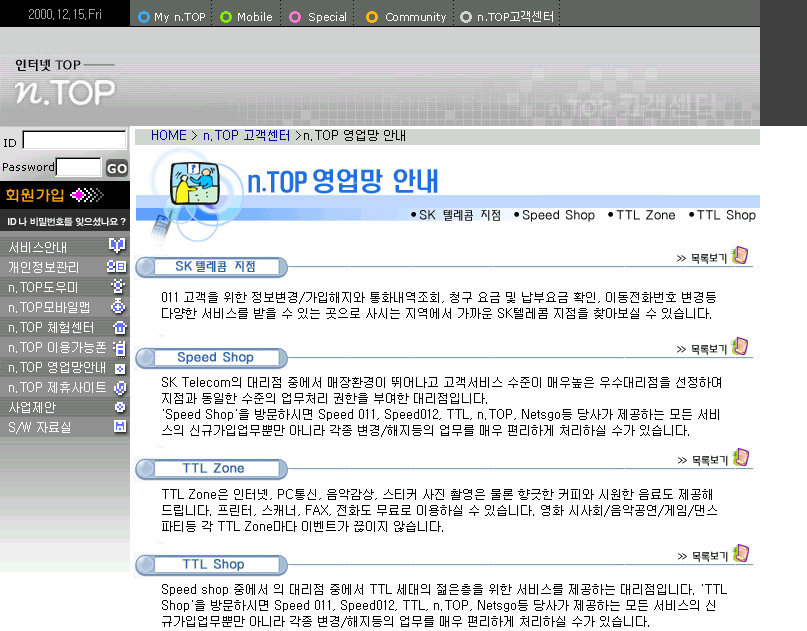Click the customer service illustration icon
The width and height of the screenshot is (807, 631).
[195, 183]
